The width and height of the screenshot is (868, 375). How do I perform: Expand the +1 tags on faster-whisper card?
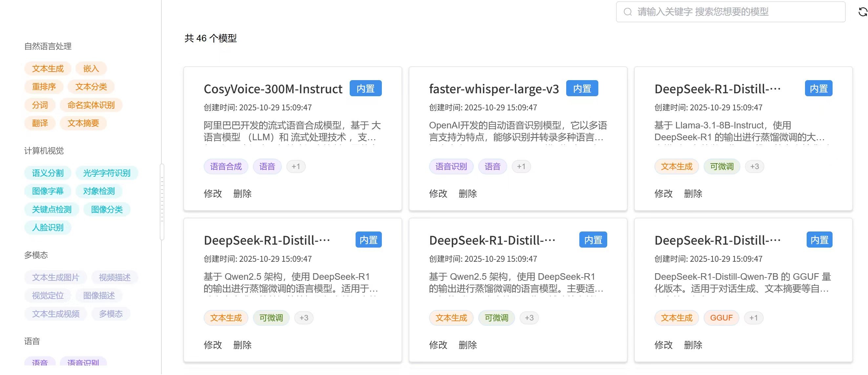tap(521, 166)
